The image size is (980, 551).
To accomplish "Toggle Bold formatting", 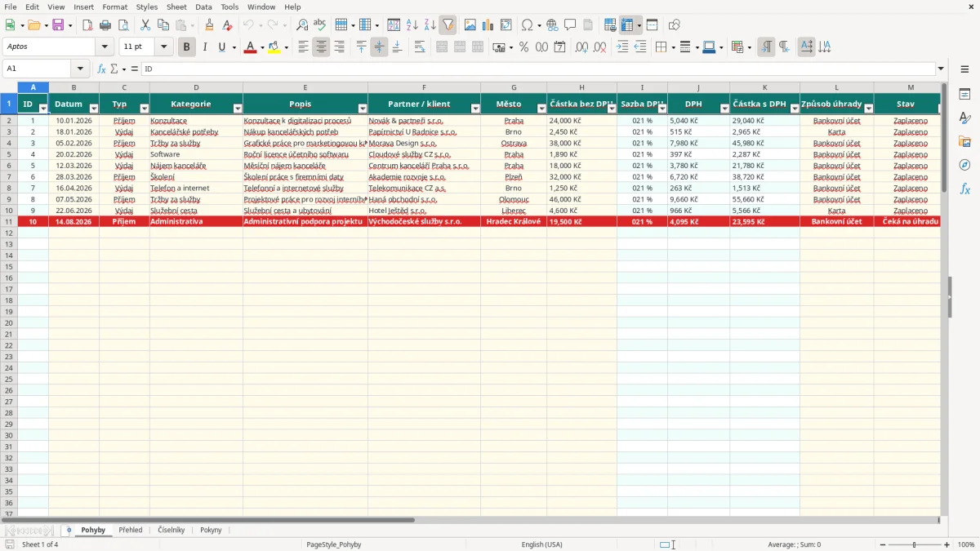I will [186, 47].
